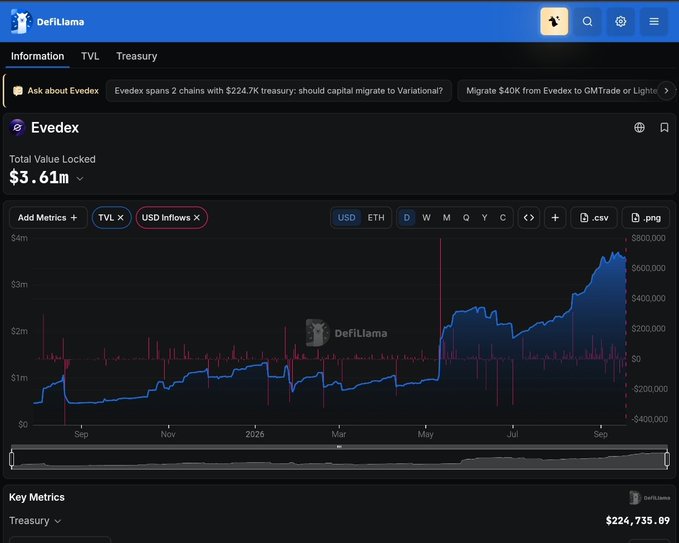Image resolution: width=679 pixels, height=543 pixels.
Task: Open the hamburger navigation menu
Action: 654,21
